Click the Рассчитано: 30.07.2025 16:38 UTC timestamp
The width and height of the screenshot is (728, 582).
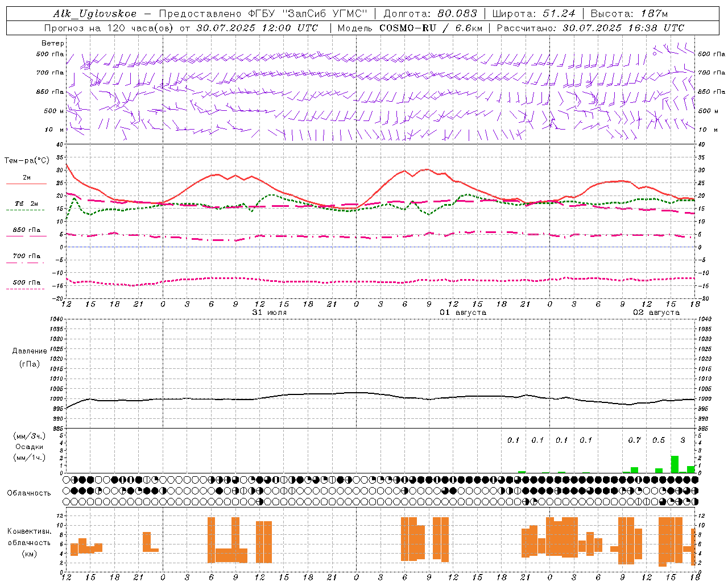[591, 28]
